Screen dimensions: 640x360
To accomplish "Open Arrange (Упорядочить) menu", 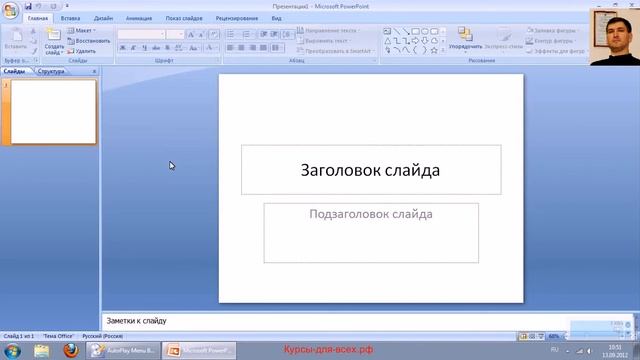I will point(465,39).
